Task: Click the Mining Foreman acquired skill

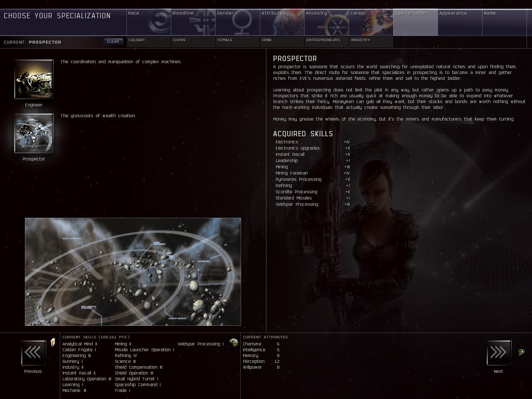Action: click(313, 173)
